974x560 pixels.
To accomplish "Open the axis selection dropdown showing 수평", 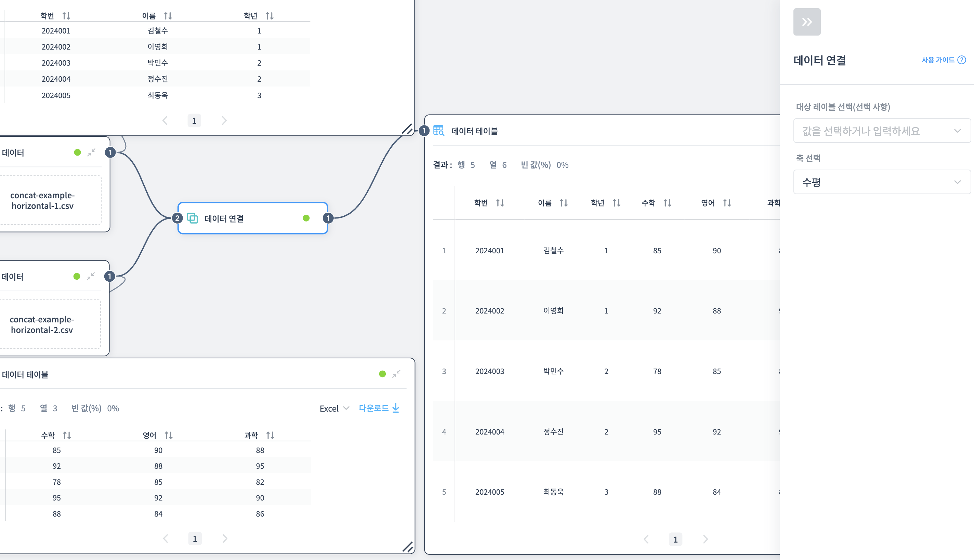I will click(881, 182).
